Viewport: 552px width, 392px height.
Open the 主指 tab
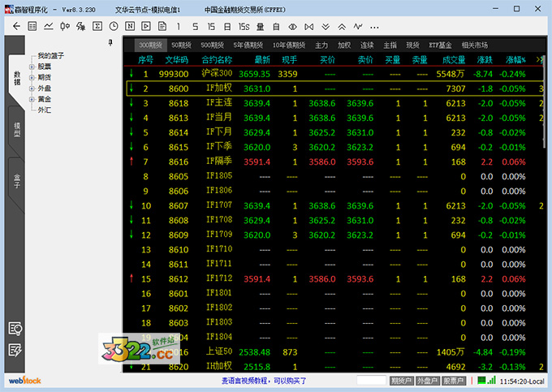click(x=390, y=45)
